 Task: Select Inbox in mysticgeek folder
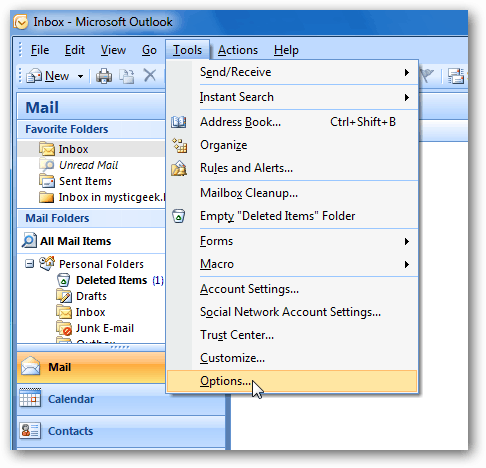112,197
